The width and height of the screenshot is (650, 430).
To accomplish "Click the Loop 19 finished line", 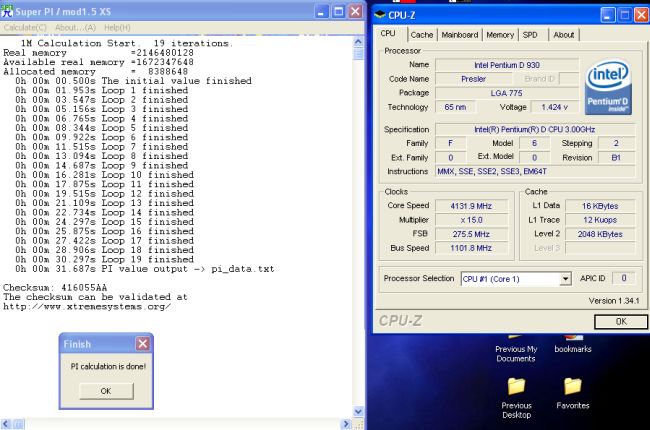I will (104, 260).
